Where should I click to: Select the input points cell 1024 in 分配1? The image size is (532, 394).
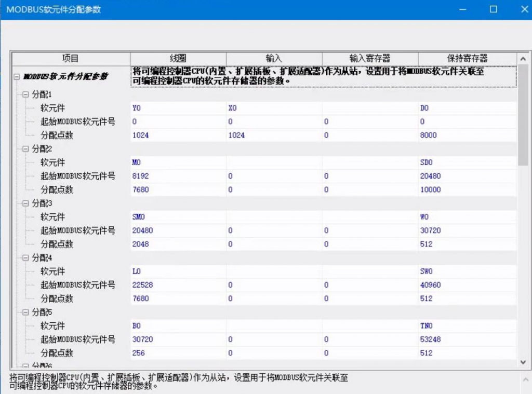(274, 135)
